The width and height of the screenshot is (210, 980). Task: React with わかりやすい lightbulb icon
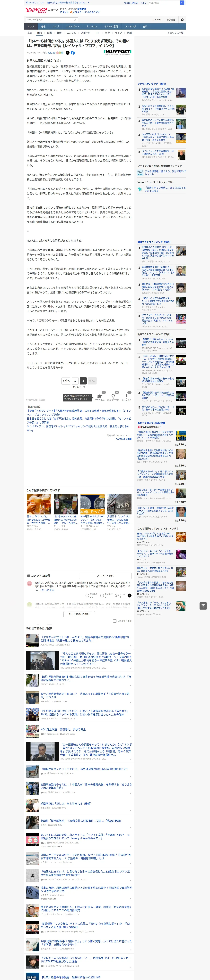(113, 396)
